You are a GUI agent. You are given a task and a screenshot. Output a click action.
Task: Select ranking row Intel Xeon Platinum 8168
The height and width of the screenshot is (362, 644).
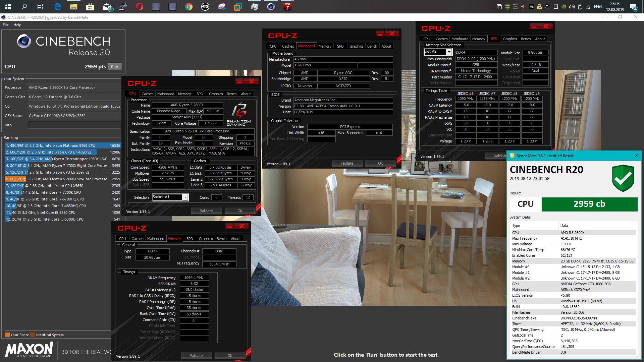62,145
